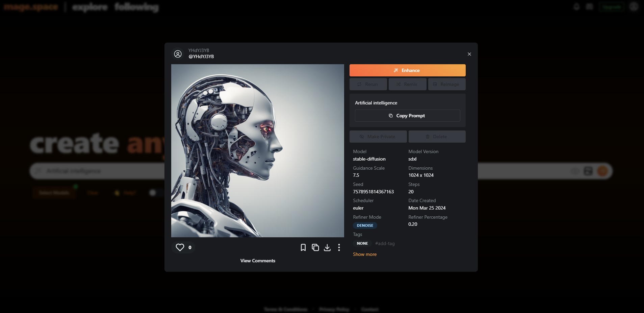Bookmark this generated image
644x313 pixels.
[x=303, y=247]
